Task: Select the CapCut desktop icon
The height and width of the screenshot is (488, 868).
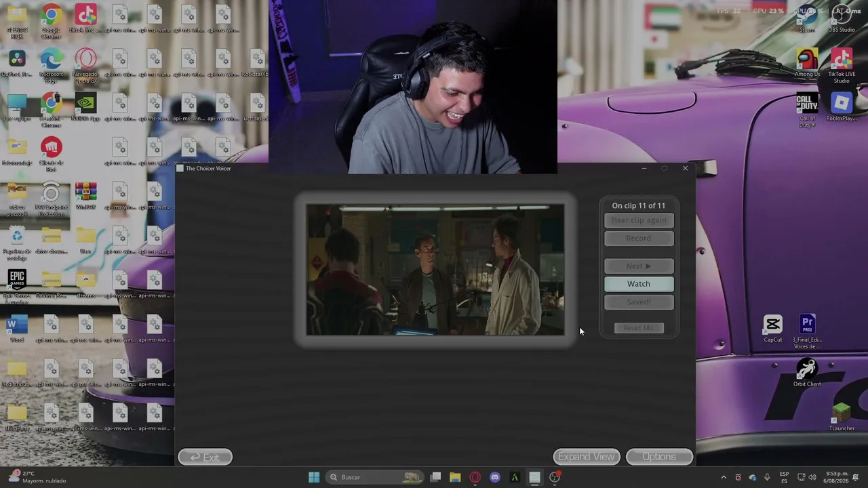Action: pos(772,329)
